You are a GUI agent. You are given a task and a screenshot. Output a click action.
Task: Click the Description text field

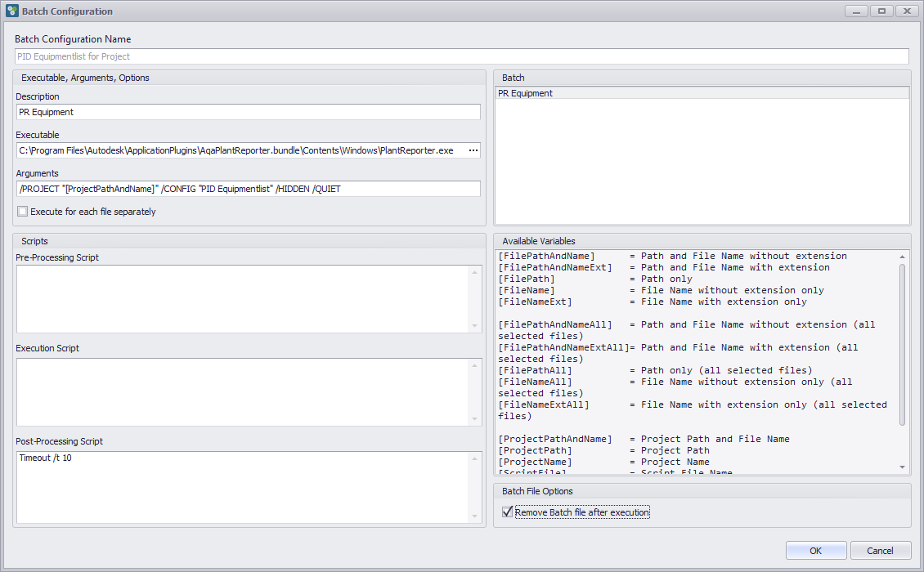coord(248,112)
